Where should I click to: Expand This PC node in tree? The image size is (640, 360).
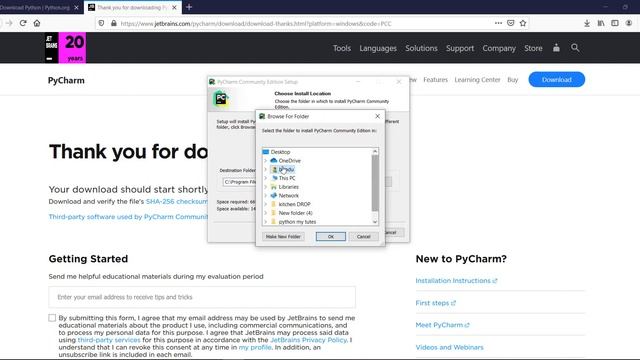pyautogui.click(x=266, y=178)
